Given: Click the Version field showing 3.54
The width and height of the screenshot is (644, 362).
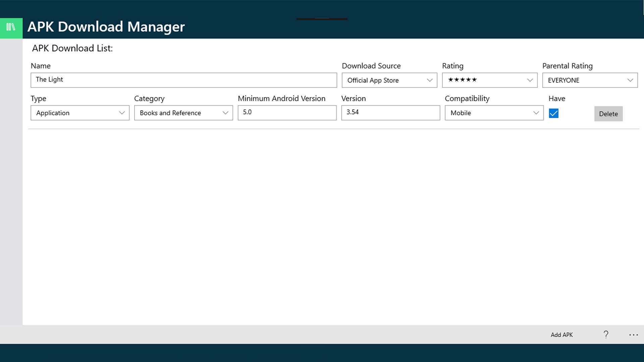Looking at the screenshot, I should click(390, 113).
